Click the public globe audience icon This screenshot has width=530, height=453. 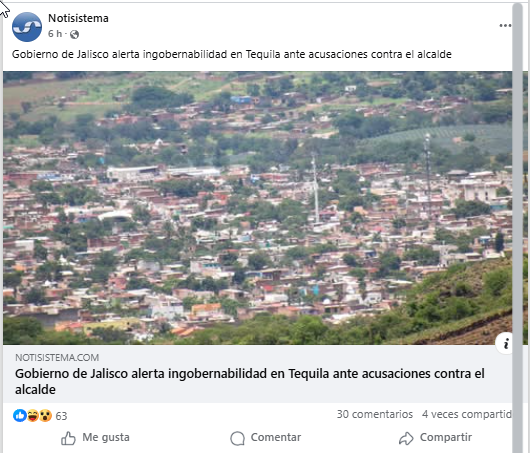pyautogui.click(x=74, y=34)
